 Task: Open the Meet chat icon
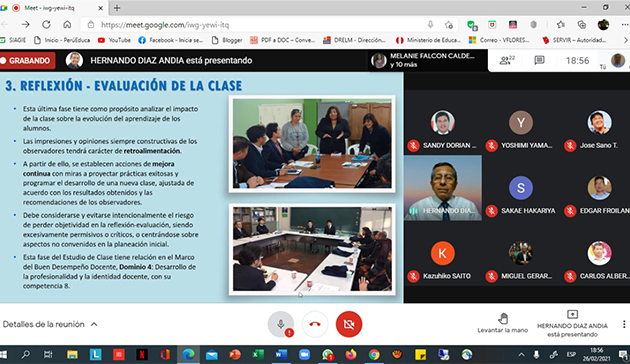click(539, 60)
